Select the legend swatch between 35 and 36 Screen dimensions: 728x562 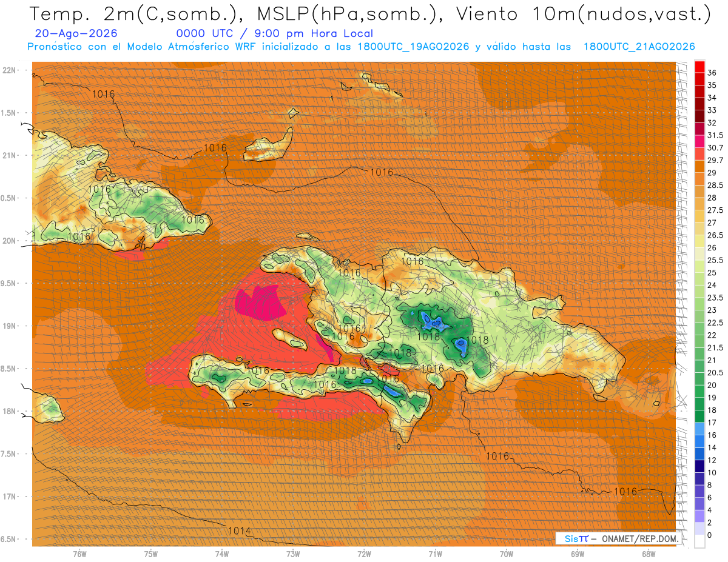pyautogui.click(x=699, y=79)
